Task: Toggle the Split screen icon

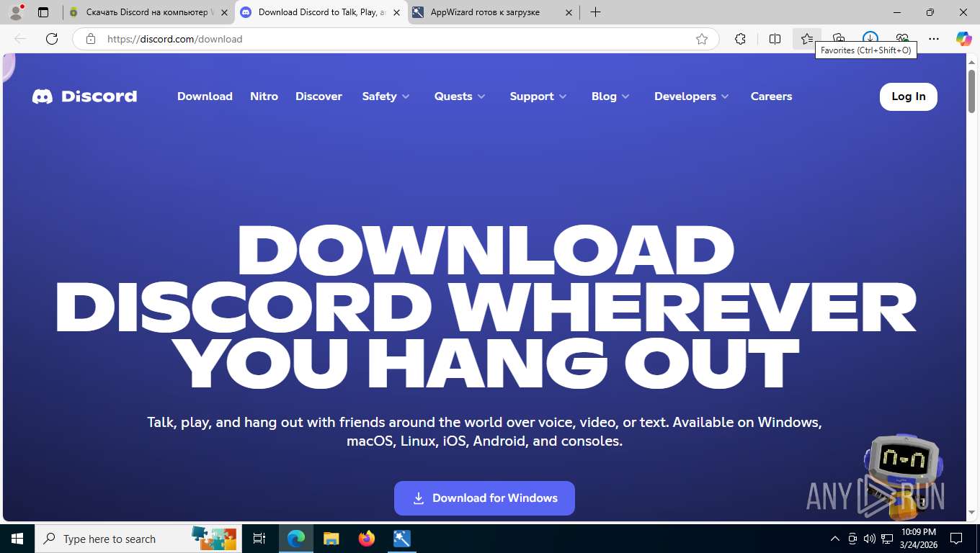Action: [x=775, y=39]
